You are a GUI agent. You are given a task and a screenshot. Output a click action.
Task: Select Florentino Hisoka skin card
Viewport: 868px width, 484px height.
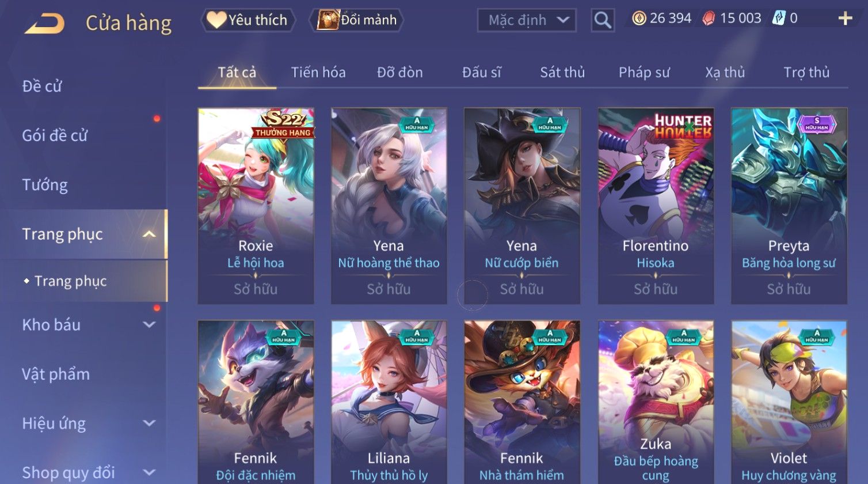pyautogui.click(x=656, y=206)
